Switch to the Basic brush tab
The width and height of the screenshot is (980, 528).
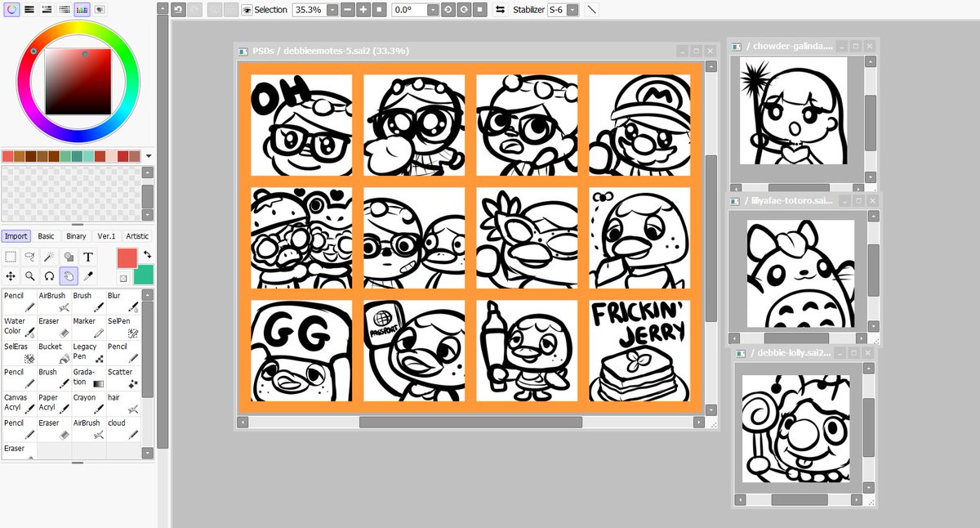click(x=47, y=236)
